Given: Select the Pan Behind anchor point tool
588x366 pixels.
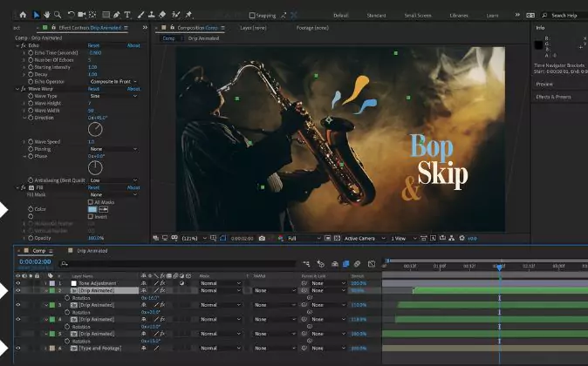Looking at the screenshot, I should (92, 15).
